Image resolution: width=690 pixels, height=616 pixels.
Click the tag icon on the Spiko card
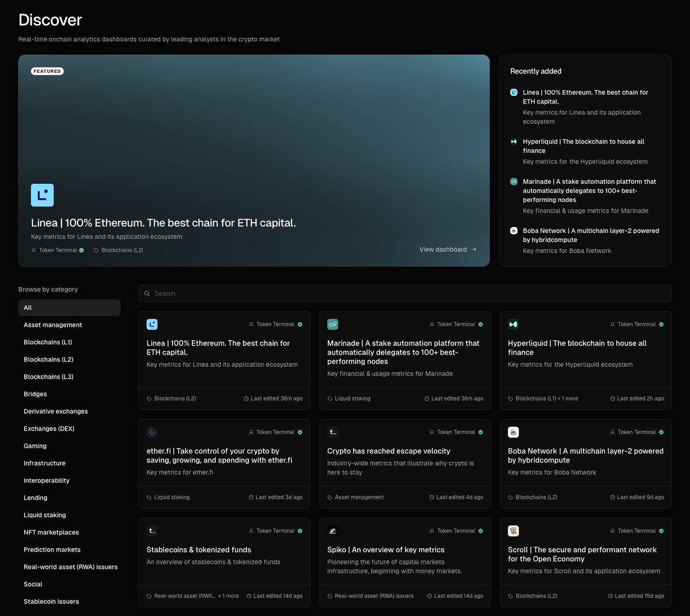coord(330,596)
